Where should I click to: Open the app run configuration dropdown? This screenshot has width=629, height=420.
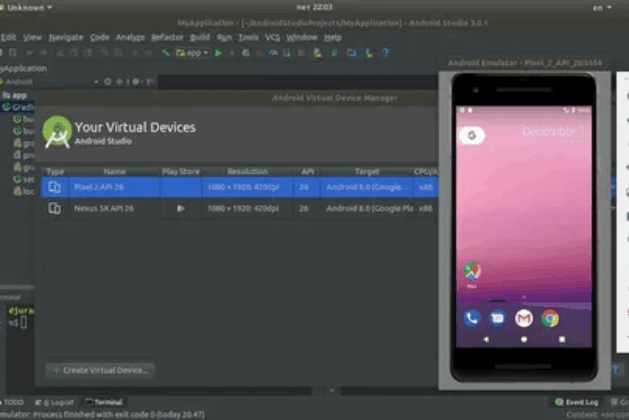(193, 53)
